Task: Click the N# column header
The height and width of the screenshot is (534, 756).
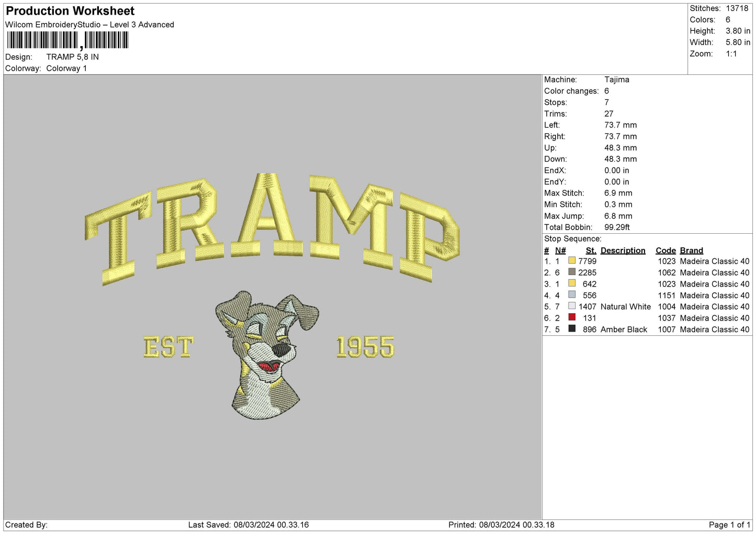Action: [560, 251]
